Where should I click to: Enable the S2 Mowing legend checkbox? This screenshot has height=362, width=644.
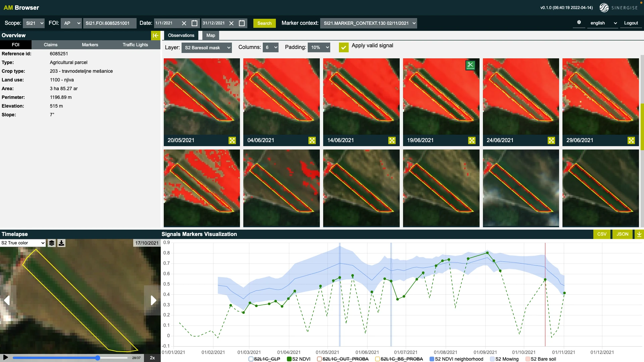click(x=492, y=359)
